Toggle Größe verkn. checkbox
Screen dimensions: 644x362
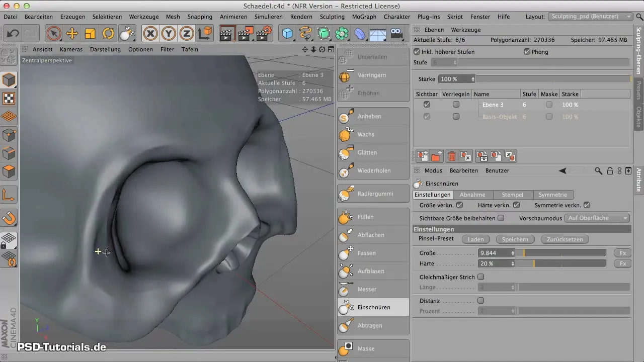coord(459,205)
